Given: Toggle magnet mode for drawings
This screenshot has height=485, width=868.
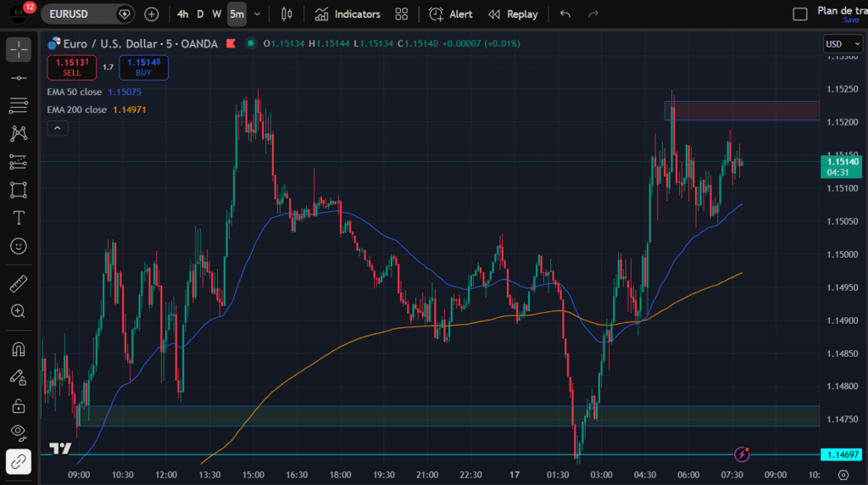Looking at the screenshot, I should pos(19,349).
